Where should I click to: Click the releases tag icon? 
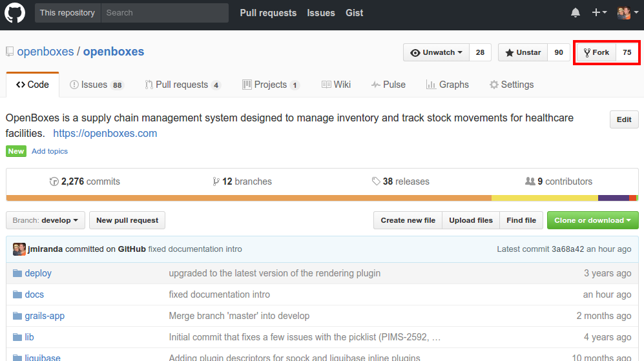(x=376, y=181)
